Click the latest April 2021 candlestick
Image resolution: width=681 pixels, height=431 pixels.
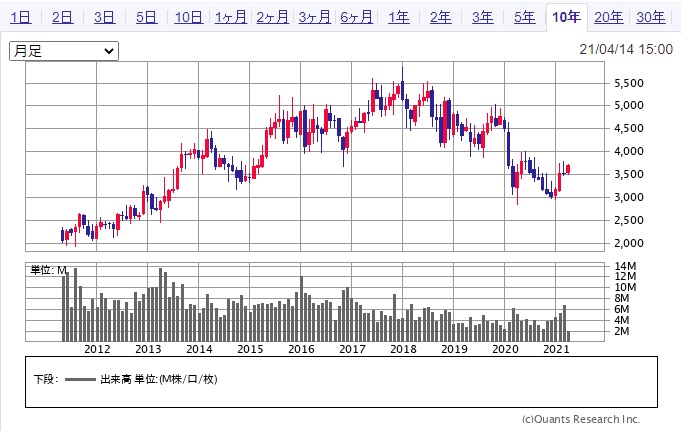(x=568, y=169)
